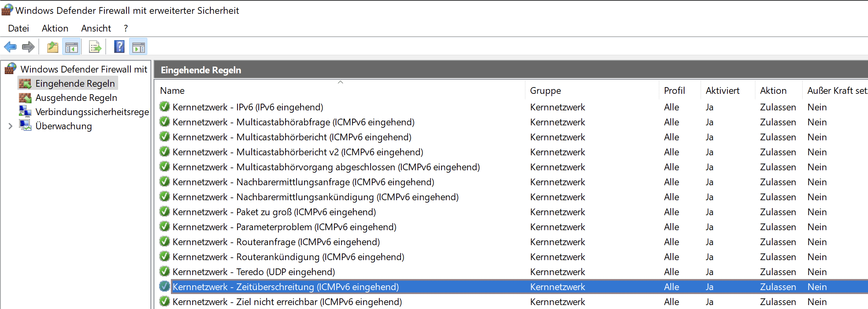Select Verbindungssicherheitsregeln in the tree
The height and width of the screenshot is (309, 868).
click(x=92, y=112)
